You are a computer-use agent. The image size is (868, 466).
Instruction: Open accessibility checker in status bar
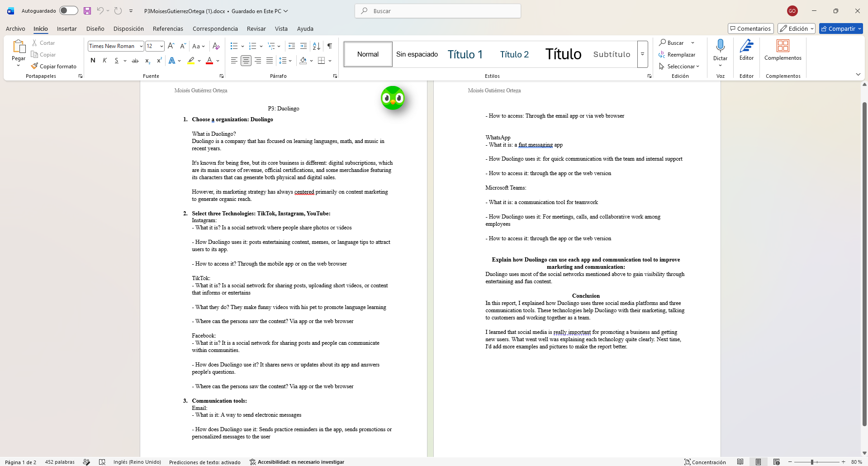tap(297, 462)
